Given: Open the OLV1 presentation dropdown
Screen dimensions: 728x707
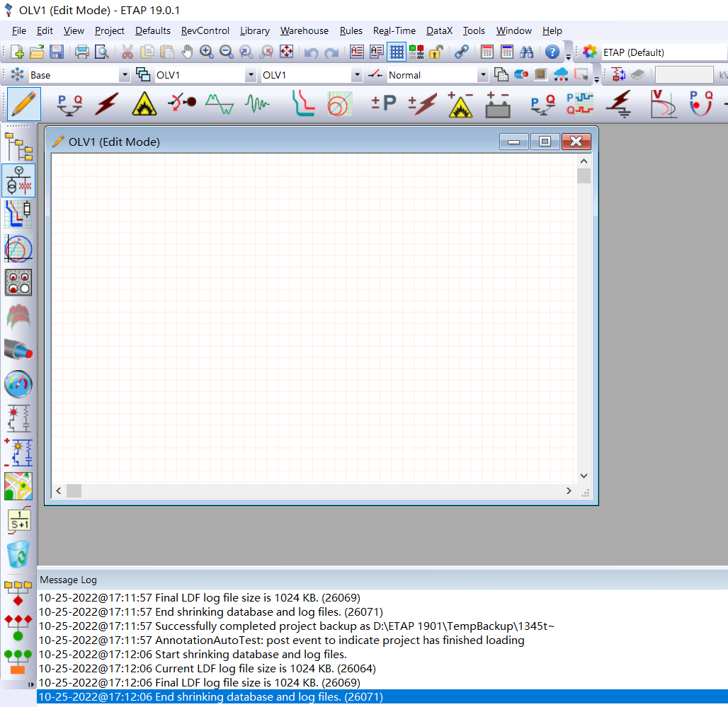Looking at the screenshot, I should (251, 75).
